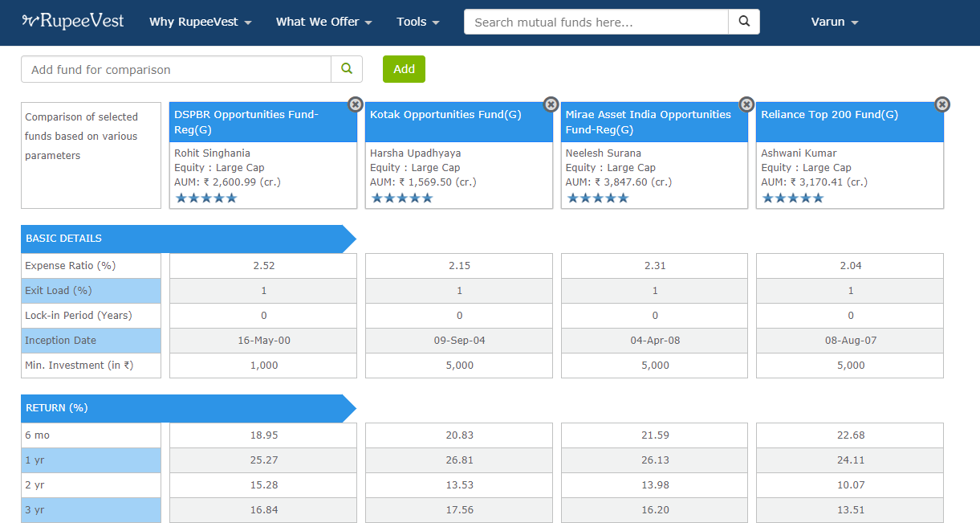Click 1 yr return value 26.81
The width and height of the screenshot is (980, 523).
pyautogui.click(x=459, y=460)
